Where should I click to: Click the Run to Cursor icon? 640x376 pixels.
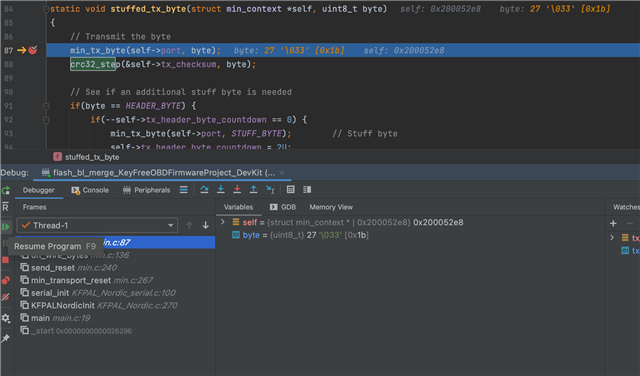[x=270, y=189]
